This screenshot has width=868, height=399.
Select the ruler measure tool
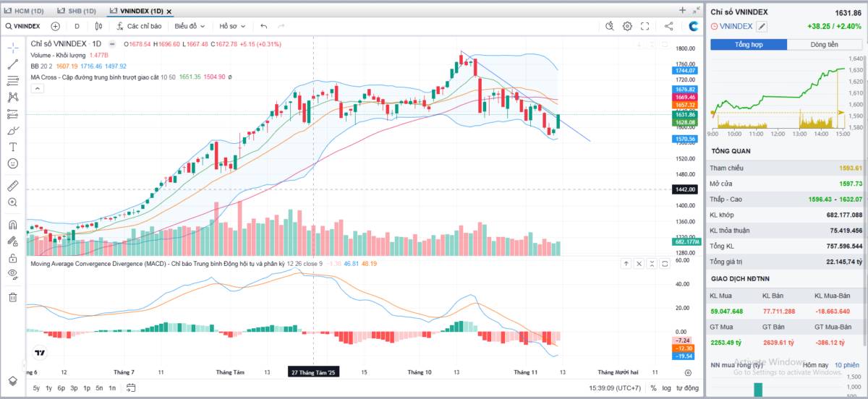point(12,186)
